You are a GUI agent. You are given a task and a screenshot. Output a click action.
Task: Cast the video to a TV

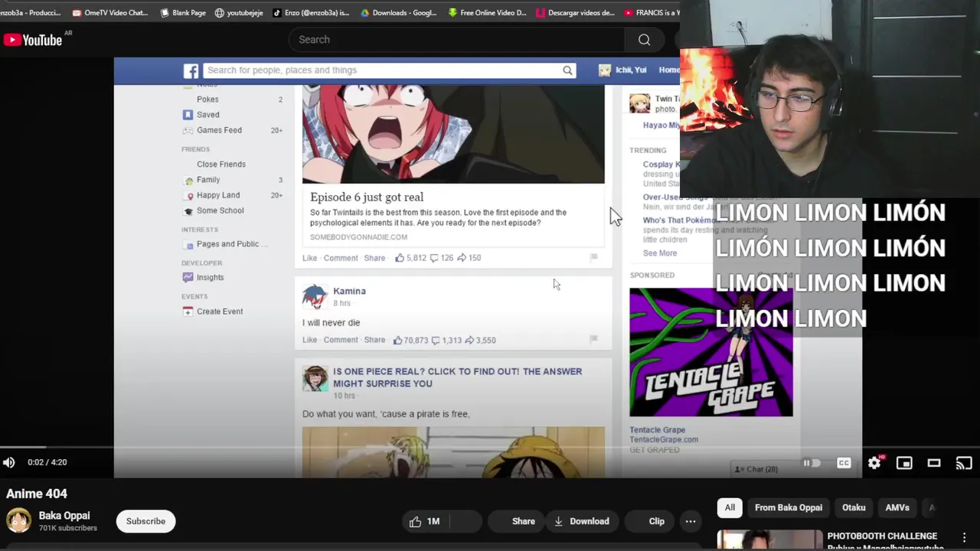pyautogui.click(x=964, y=463)
